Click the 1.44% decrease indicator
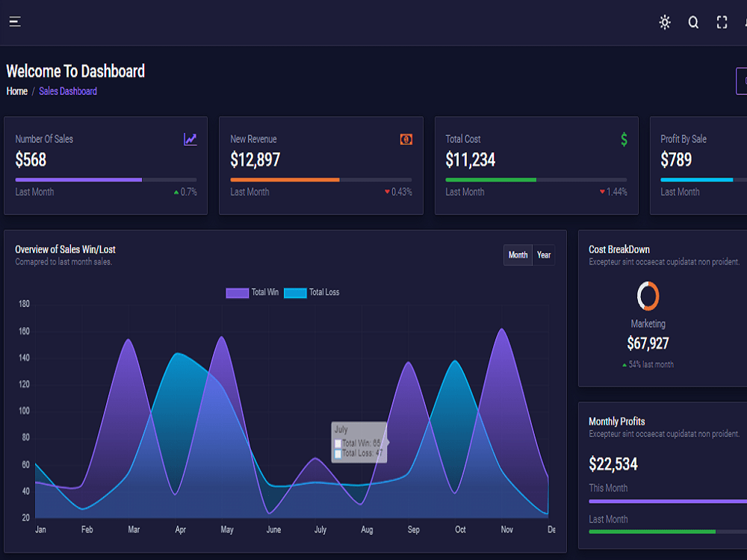This screenshot has height=560, width=747. point(613,192)
